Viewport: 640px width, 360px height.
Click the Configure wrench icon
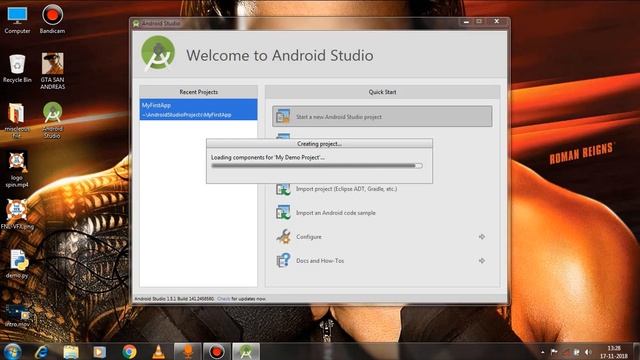point(283,236)
